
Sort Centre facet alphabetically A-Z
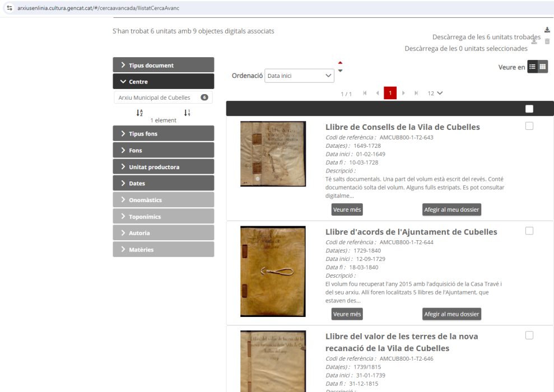point(139,113)
